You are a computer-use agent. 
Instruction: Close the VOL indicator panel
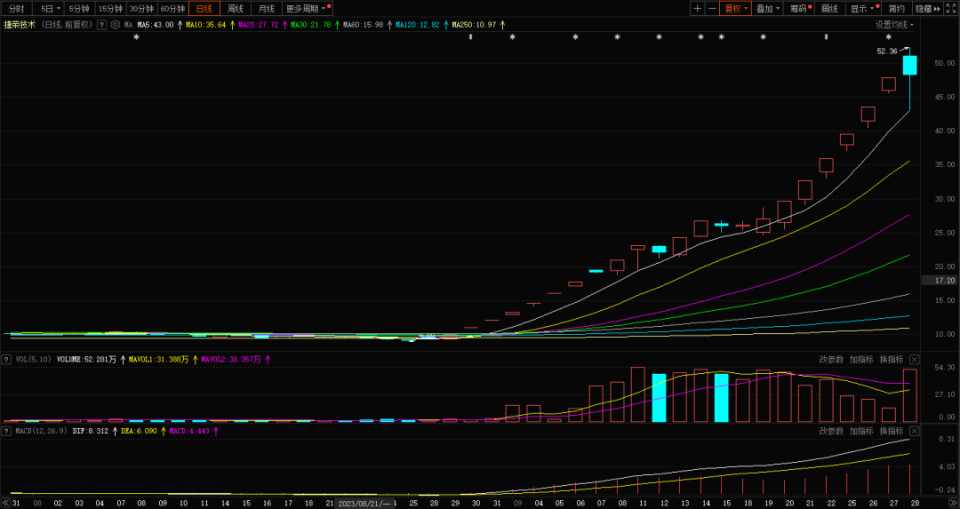coord(914,360)
